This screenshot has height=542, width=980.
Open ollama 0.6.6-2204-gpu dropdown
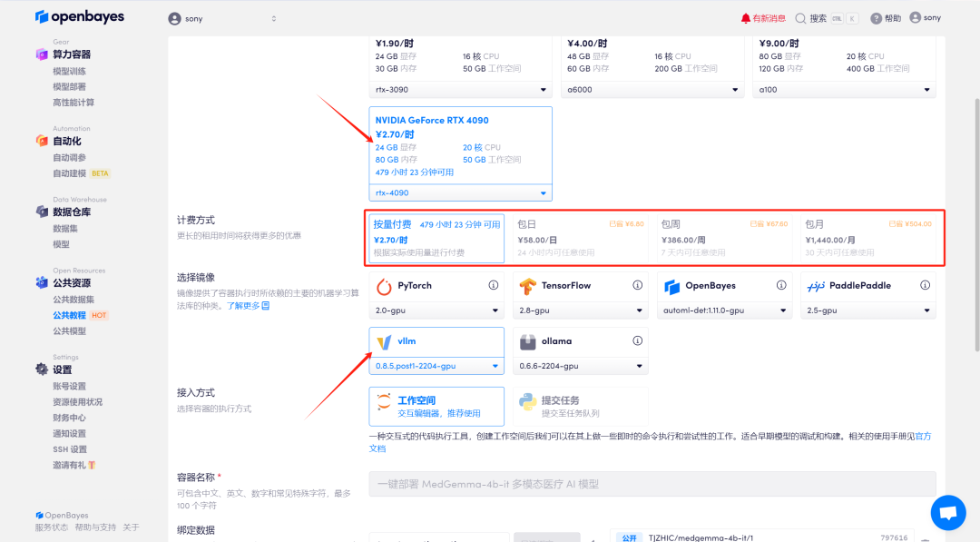pyautogui.click(x=580, y=366)
